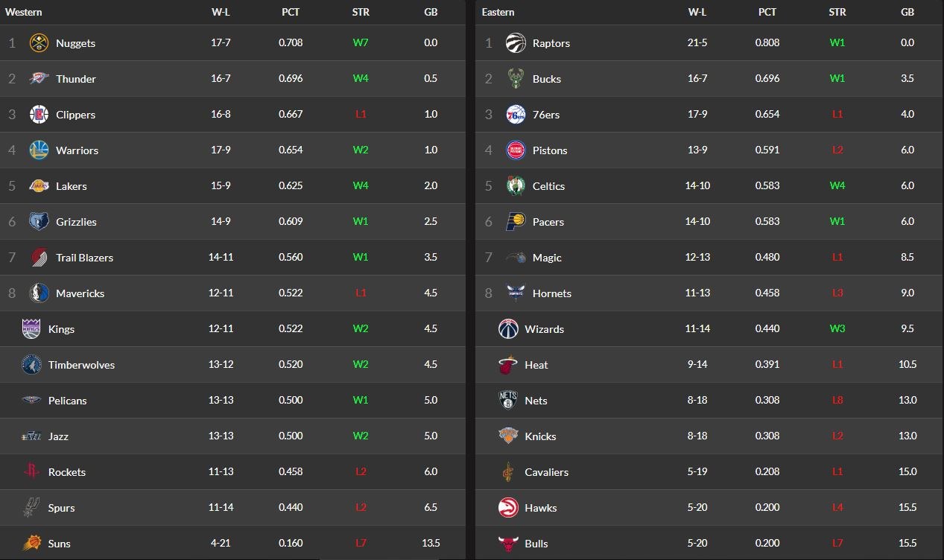Select the Wizards team name

(x=544, y=329)
